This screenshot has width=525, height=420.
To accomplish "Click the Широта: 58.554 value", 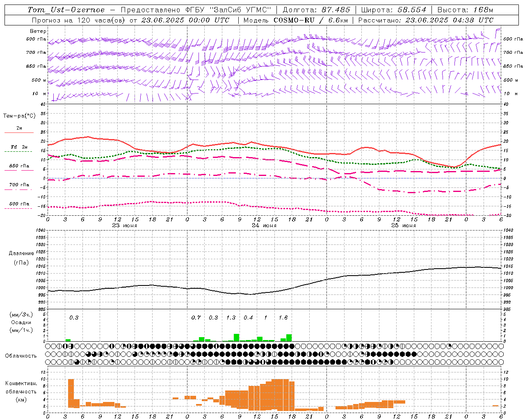I will pos(393,10).
